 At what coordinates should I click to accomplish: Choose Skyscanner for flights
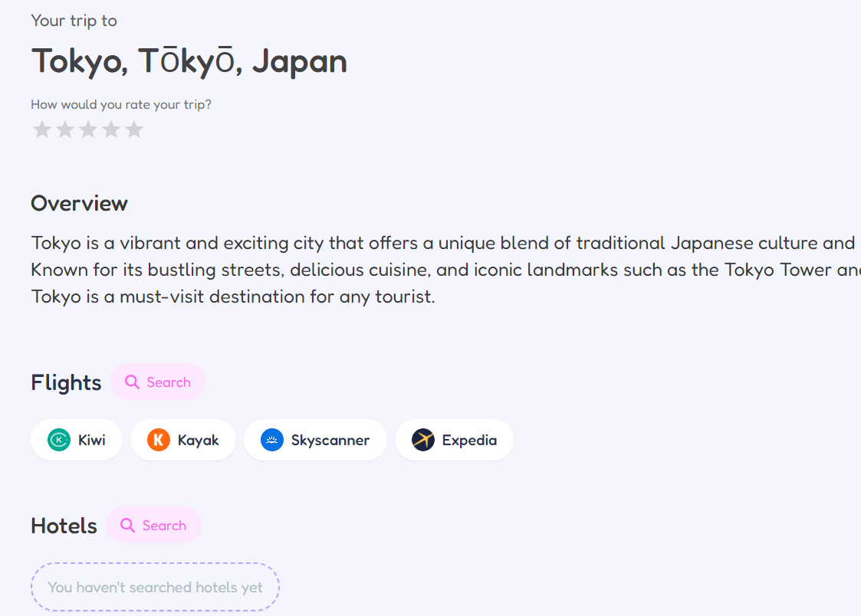click(x=316, y=440)
